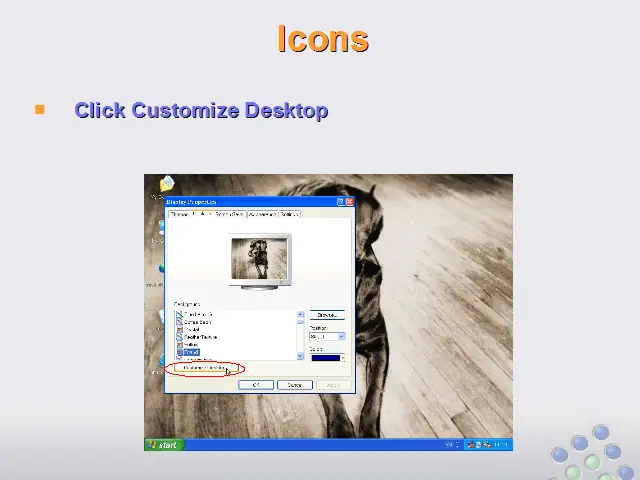Click the Browse button
Image resolution: width=640 pixels, height=480 pixels.
tap(326, 315)
